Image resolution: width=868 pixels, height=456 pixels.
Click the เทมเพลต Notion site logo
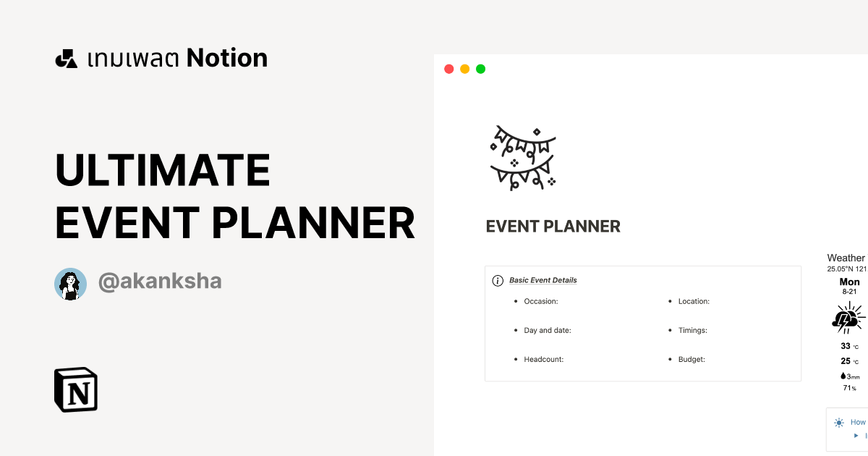click(161, 57)
